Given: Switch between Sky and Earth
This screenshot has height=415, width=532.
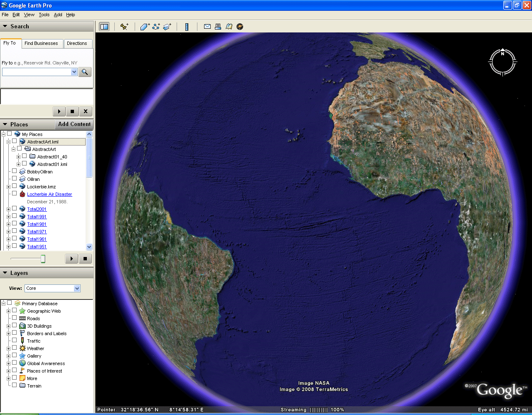Looking at the screenshot, I should [240, 27].
